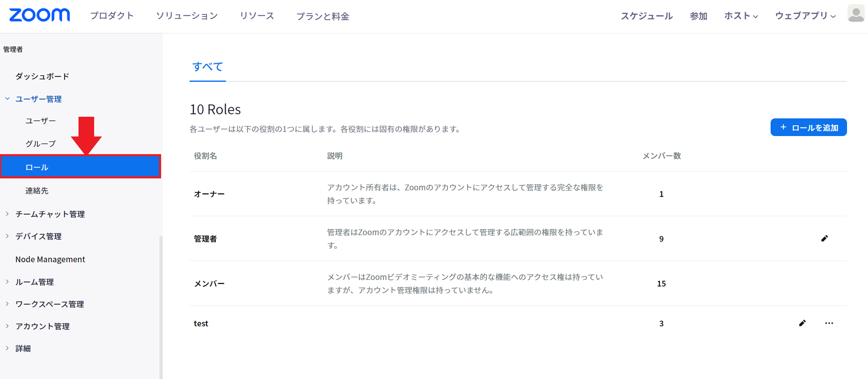Click the 参加 link
The width and height of the screenshot is (868, 379).
pyautogui.click(x=698, y=16)
